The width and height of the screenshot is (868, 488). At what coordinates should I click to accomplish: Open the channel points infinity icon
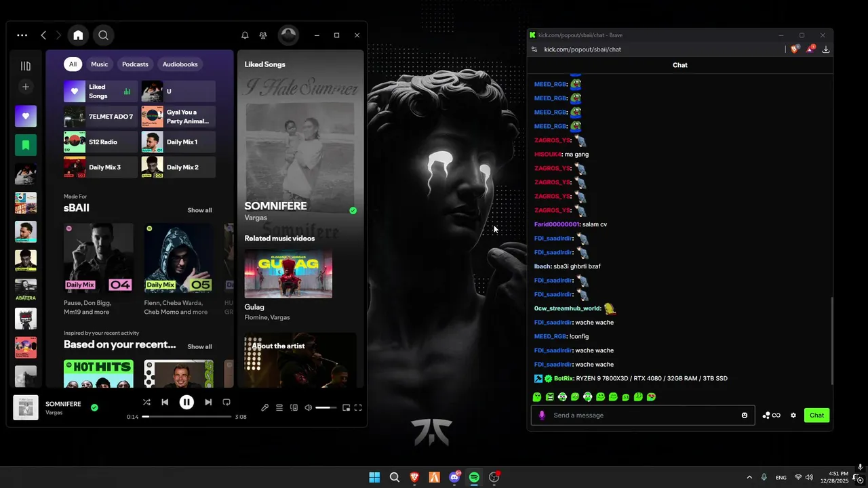pos(776,415)
